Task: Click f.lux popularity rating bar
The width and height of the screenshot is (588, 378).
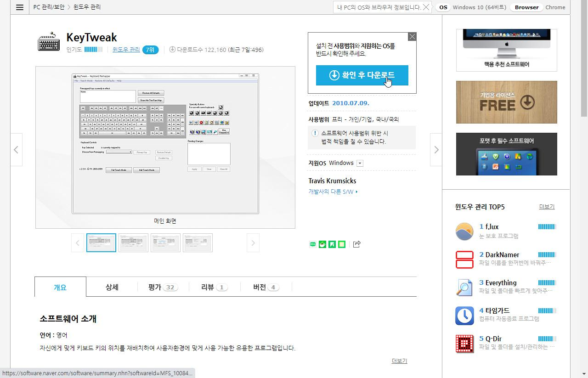Action: [547, 226]
